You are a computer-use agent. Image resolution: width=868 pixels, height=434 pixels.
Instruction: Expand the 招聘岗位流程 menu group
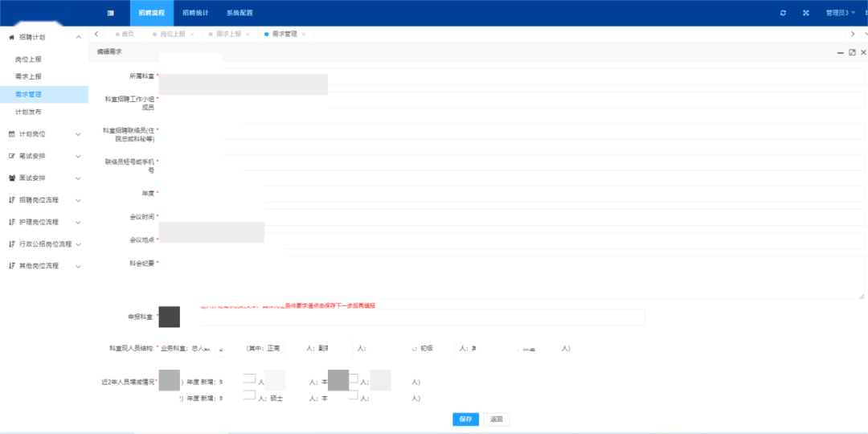point(78,200)
